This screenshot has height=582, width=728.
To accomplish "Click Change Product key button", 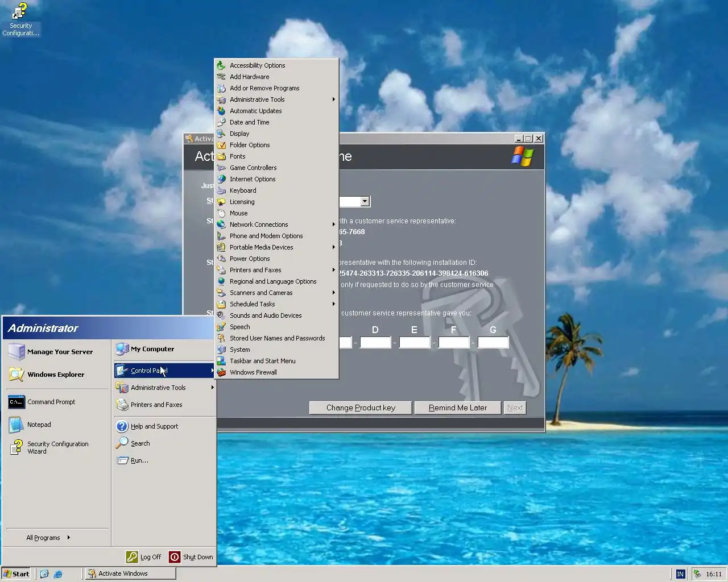I will point(361,408).
